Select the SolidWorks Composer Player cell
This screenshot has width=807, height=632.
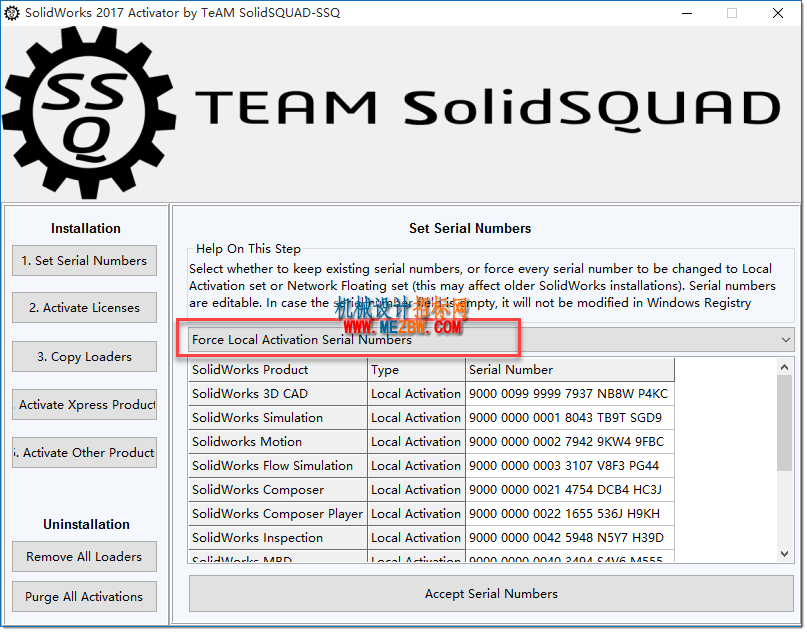point(278,514)
